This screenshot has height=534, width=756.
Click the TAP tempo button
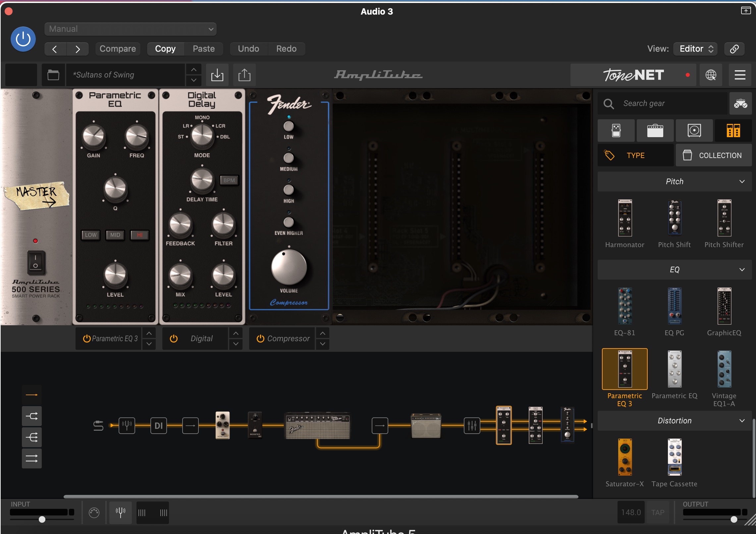(x=658, y=512)
